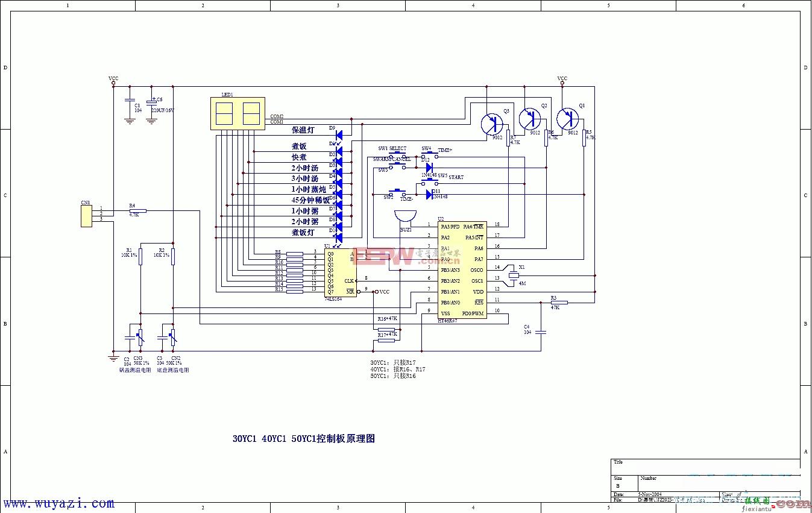The height and width of the screenshot is (513, 812).
Task: Click the BUZ1 buzzer symbol
Action: click(406, 218)
